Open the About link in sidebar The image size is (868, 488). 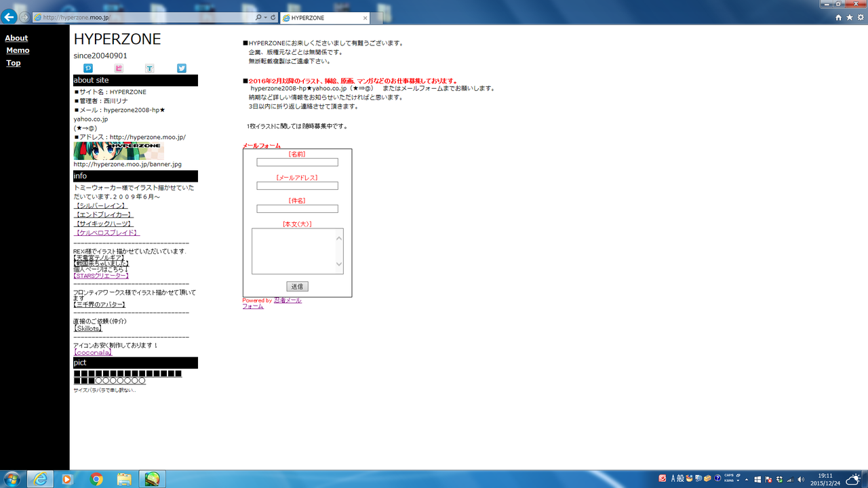point(16,39)
